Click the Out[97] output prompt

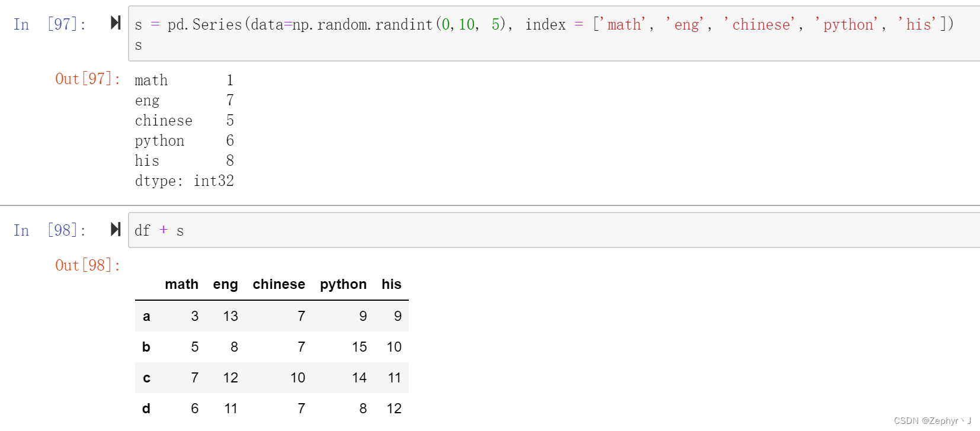coord(88,79)
